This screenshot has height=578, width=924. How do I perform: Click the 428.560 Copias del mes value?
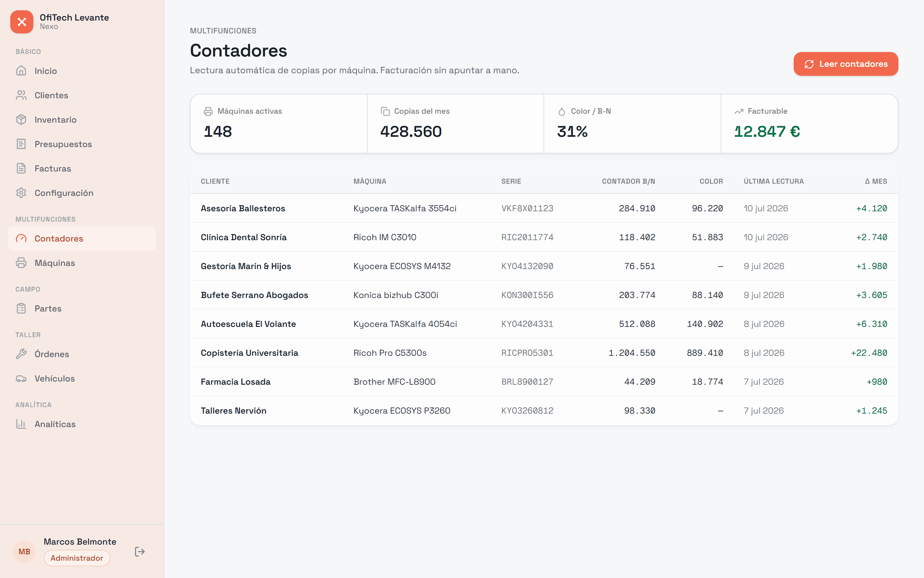coord(411,132)
